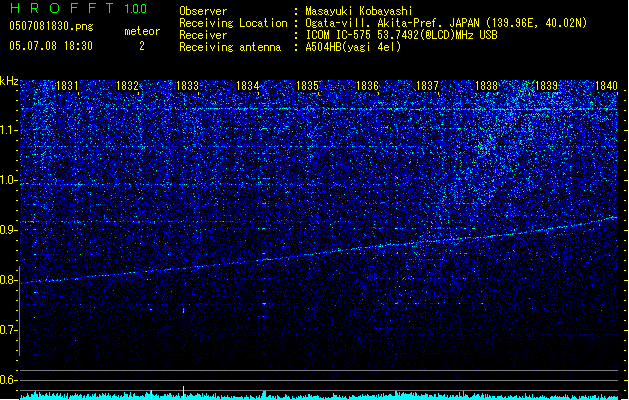
Task: Click the Observer label
Action: 203,11
